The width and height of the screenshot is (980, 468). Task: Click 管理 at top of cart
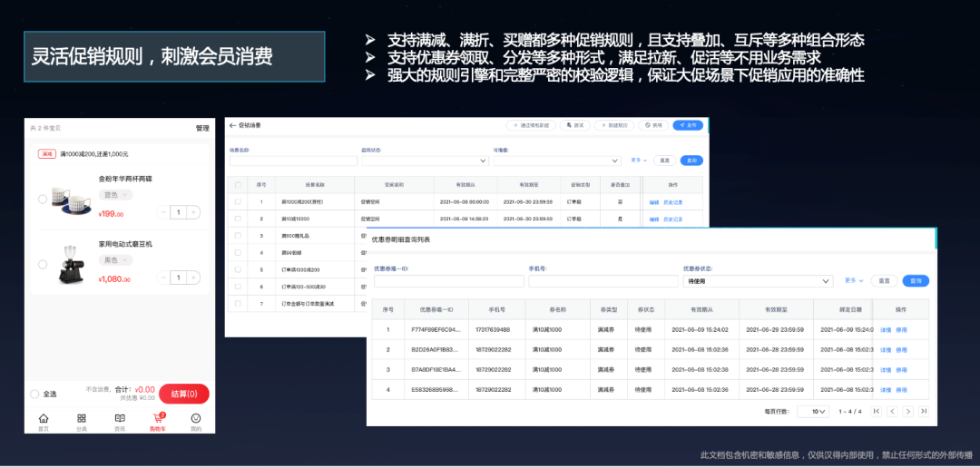pos(202,128)
